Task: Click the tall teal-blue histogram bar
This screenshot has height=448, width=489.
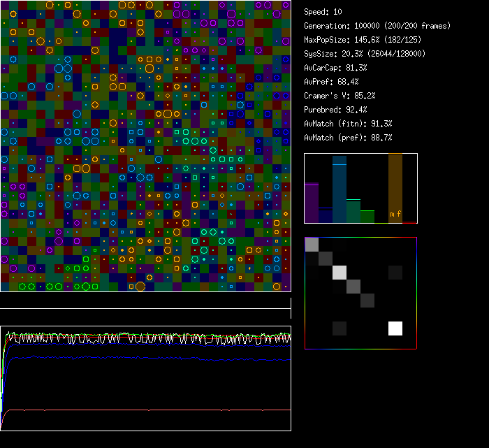Action: click(340, 189)
